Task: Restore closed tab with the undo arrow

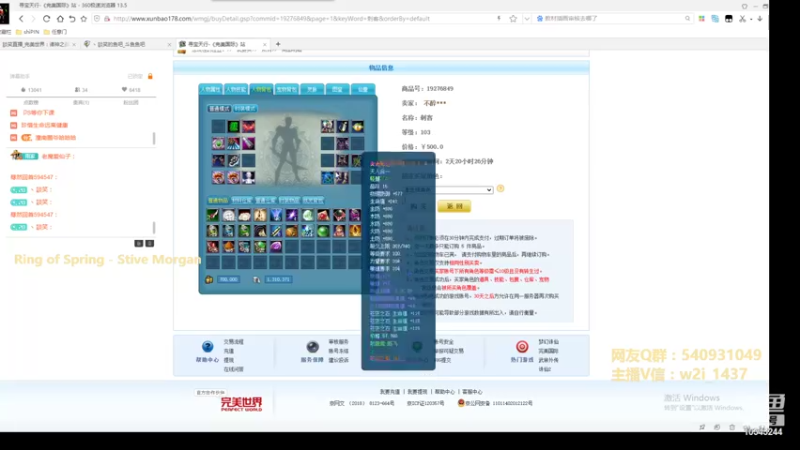Action: [x=72, y=18]
